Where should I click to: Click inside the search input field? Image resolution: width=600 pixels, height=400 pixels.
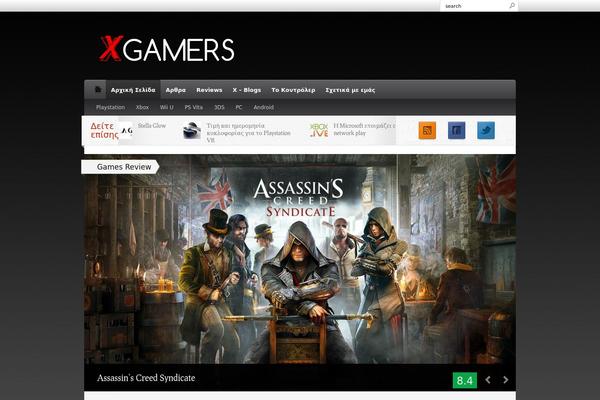474,6
